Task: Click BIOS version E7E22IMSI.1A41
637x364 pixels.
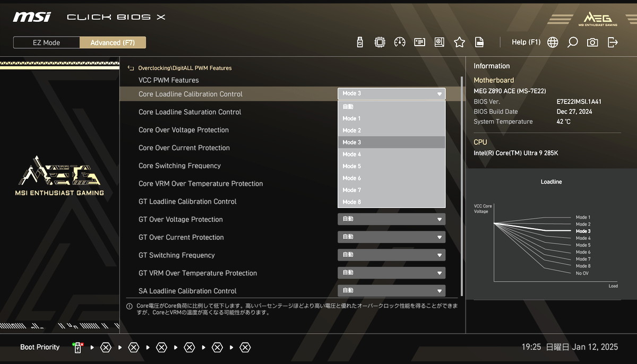Action: click(x=579, y=101)
